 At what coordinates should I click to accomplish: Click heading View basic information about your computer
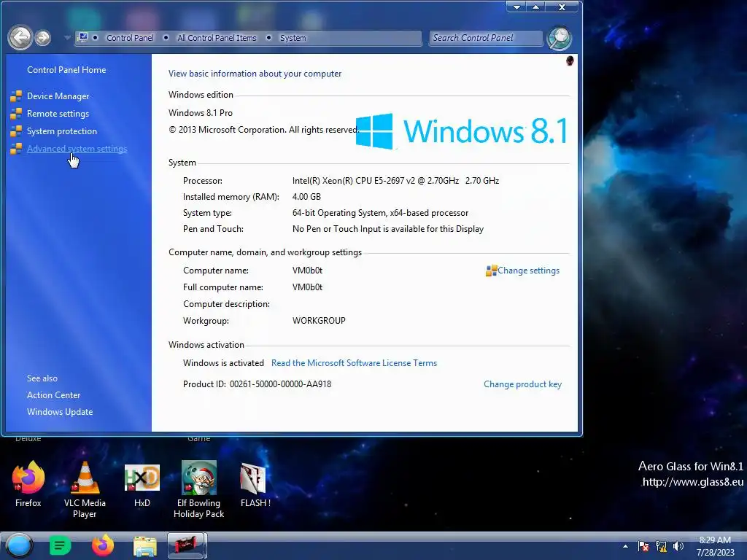coord(255,74)
